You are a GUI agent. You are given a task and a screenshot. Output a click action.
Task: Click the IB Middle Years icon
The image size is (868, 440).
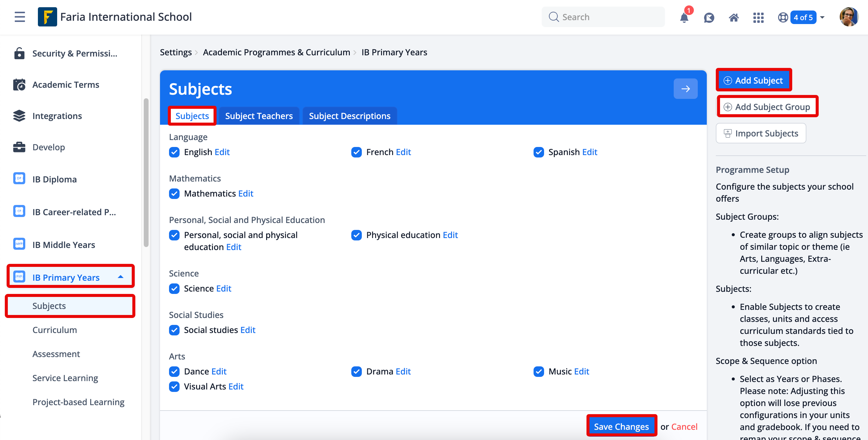tap(19, 244)
